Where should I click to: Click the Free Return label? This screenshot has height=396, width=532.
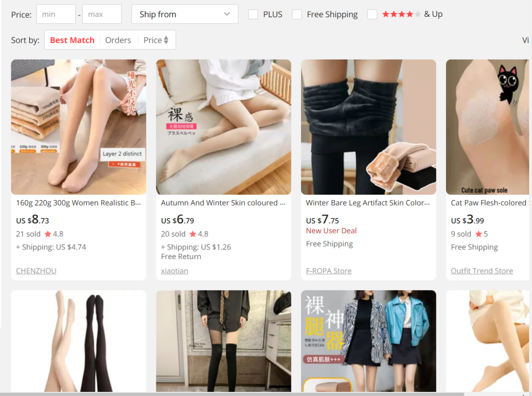tap(181, 257)
